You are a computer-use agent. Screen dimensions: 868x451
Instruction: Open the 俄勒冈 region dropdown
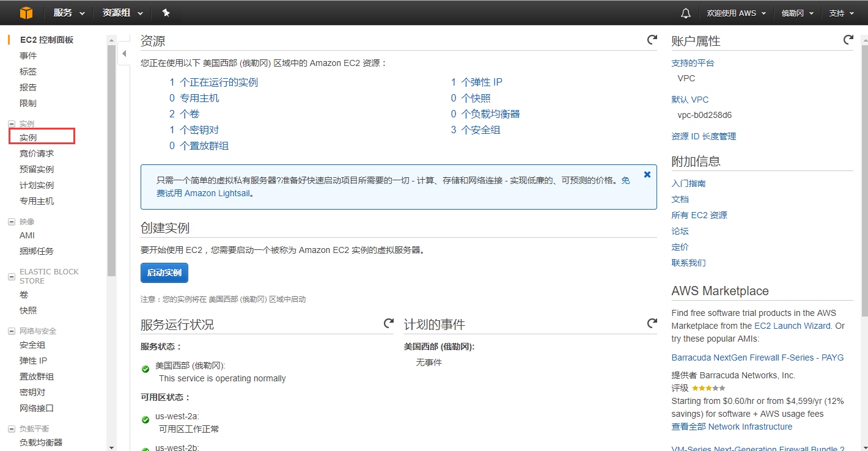click(x=797, y=13)
